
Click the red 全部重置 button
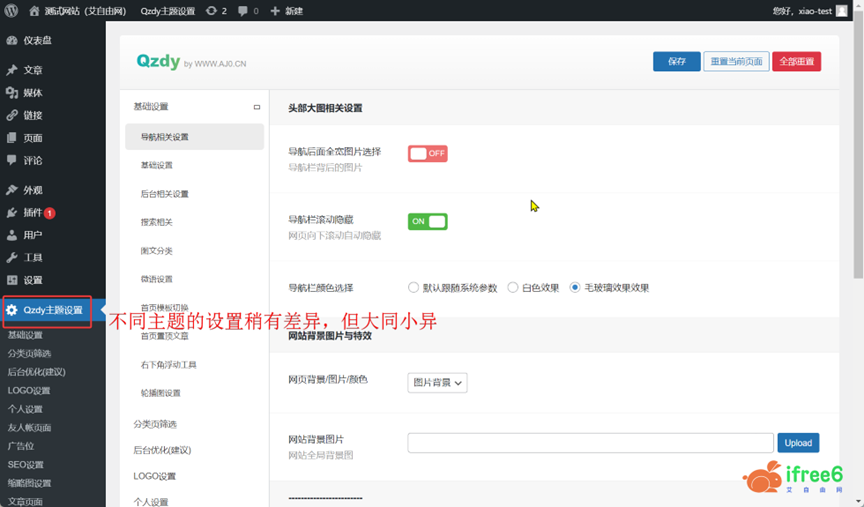[796, 62]
